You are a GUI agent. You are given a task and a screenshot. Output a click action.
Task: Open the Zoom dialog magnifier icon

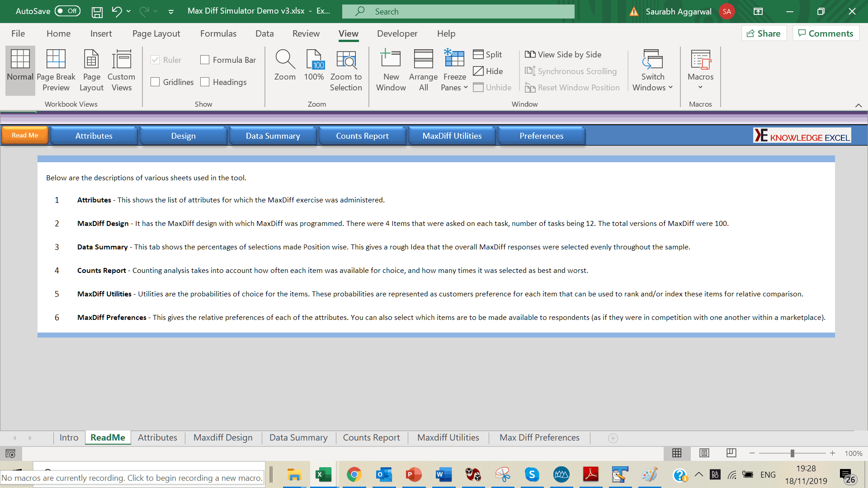click(285, 59)
